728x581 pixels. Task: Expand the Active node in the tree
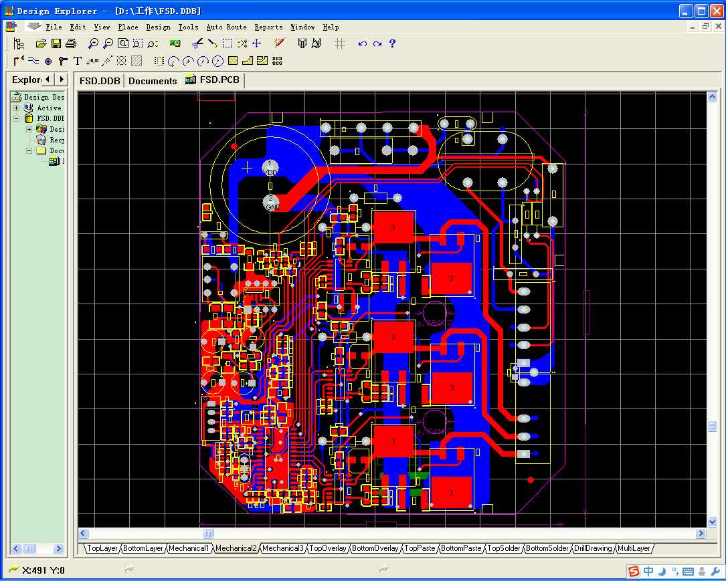click(16, 108)
